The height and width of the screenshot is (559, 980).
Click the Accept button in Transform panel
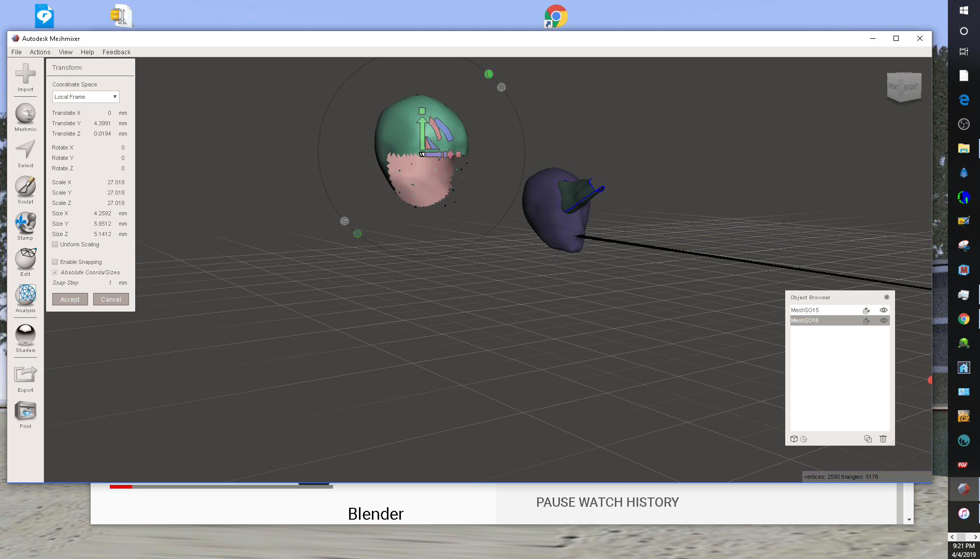(x=70, y=299)
